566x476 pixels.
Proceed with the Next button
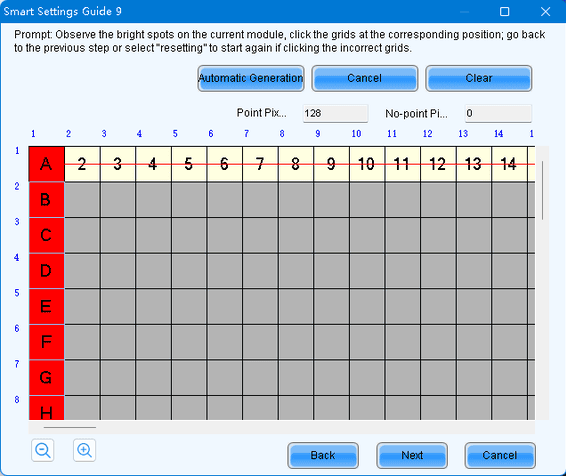point(412,455)
